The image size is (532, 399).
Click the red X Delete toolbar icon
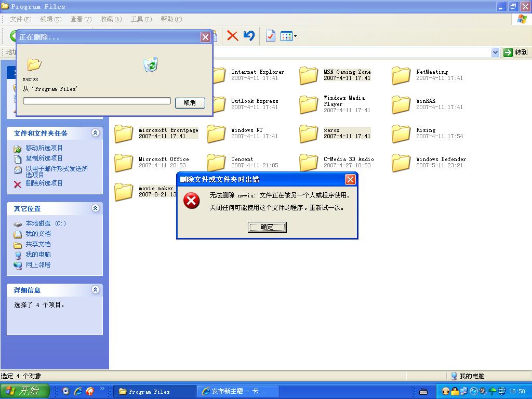point(232,36)
